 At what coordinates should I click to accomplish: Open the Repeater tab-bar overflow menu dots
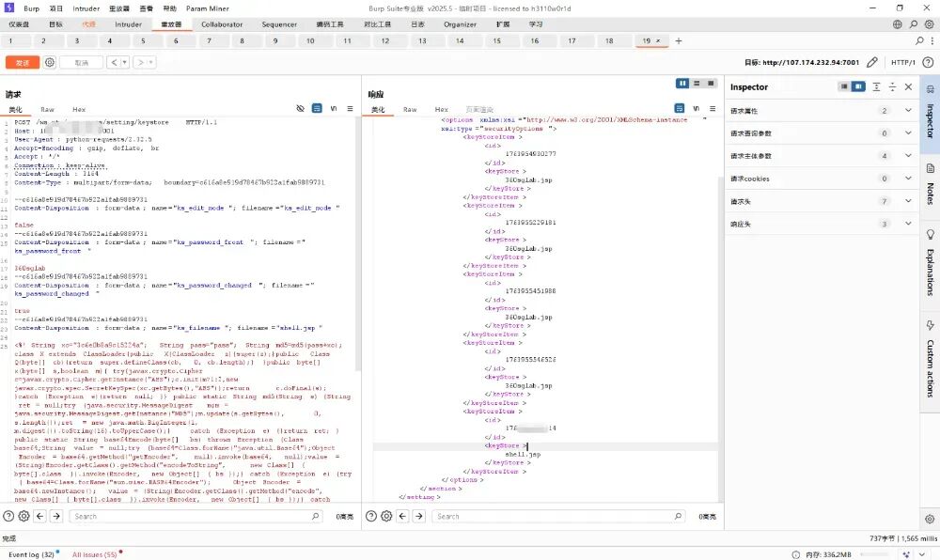tap(932, 40)
